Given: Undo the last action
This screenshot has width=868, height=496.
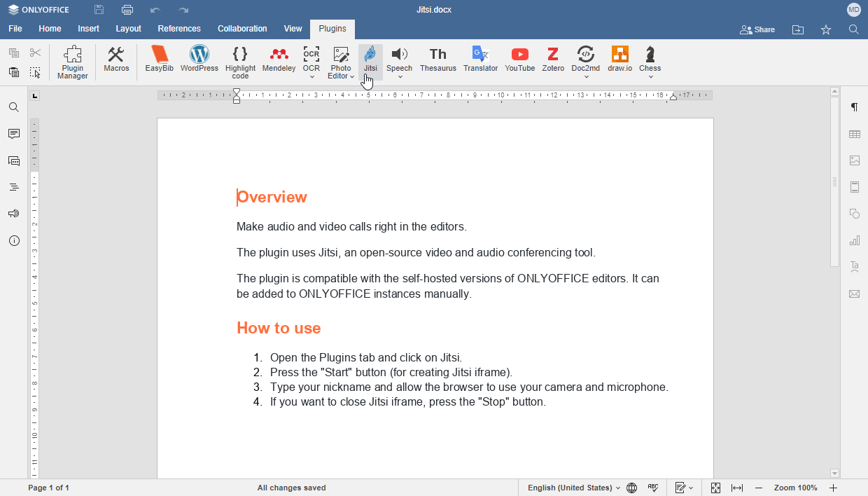Looking at the screenshot, I should tap(155, 10).
